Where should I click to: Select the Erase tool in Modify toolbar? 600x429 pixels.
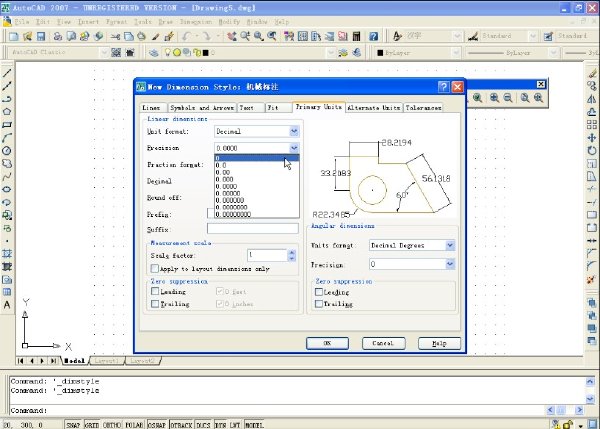[x=592, y=73]
